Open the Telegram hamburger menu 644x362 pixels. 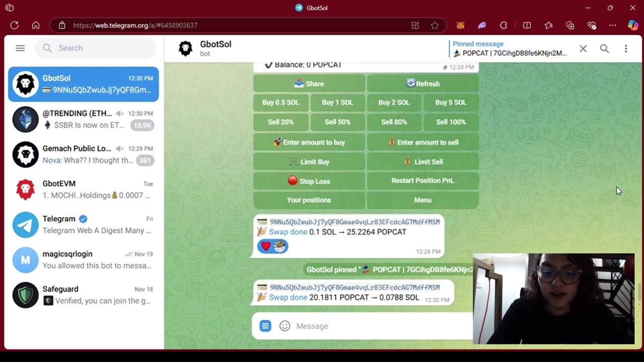pyautogui.click(x=20, y=48)
